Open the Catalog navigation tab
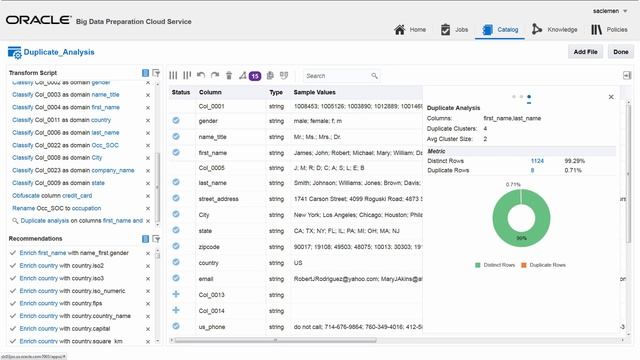The image size is (640, 360). tap(500, 29)
